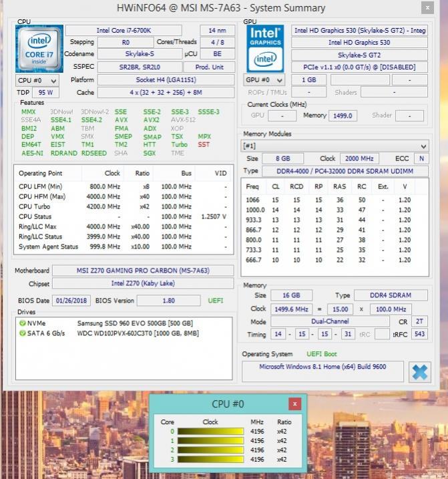Open the CPU #0 selector dropdown
The width and height of the screenshot is (448, 479).
pyautogui.click(x=37, y=81)
